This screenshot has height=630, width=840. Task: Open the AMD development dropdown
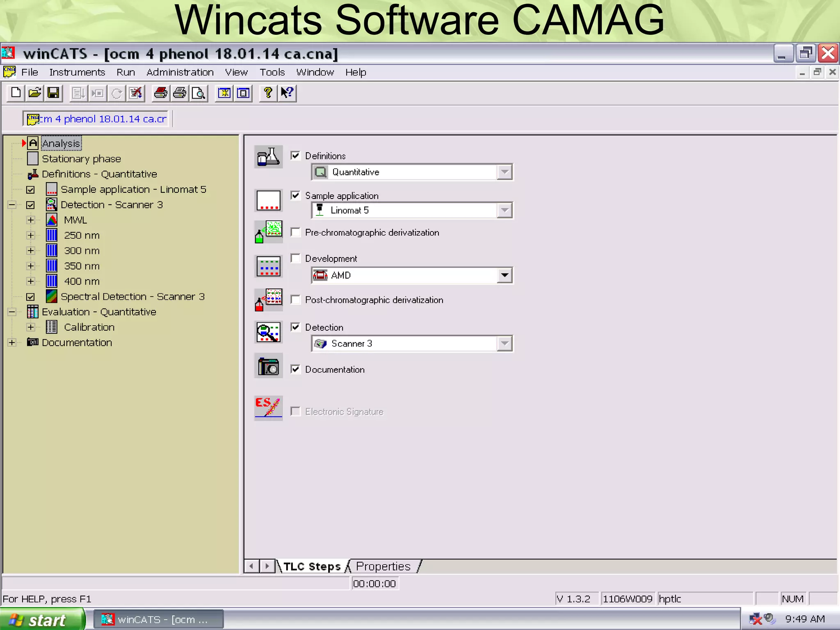(504, 275)
